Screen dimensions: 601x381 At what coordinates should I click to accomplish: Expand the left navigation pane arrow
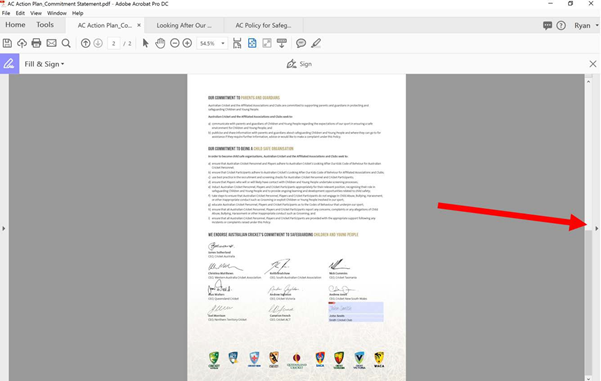[4, 228]
